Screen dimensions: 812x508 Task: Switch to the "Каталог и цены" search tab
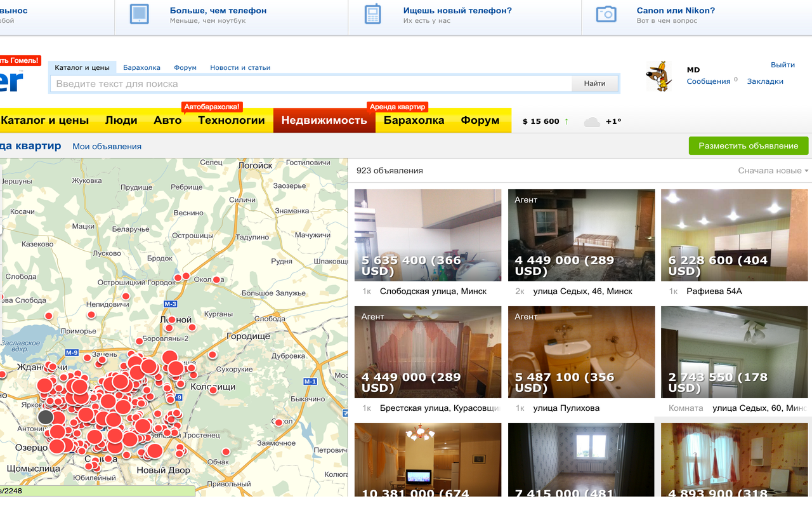point(82,67)
